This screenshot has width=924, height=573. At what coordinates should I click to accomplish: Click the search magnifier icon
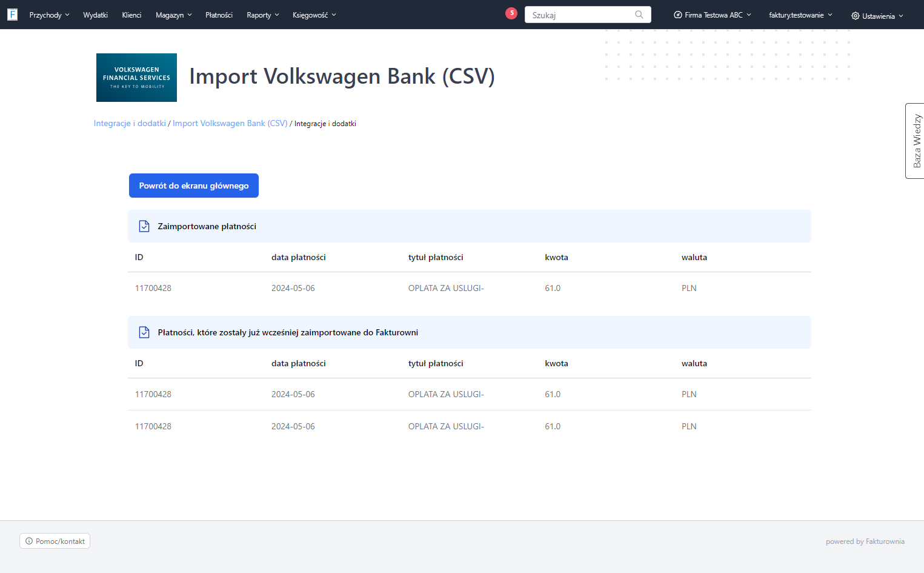pyautogui.click(x=639, y=15)
